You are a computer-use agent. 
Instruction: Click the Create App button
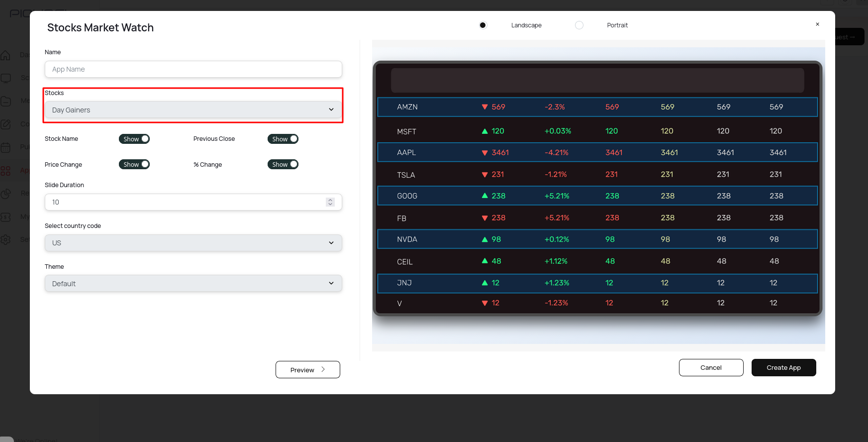click(783, 368)
